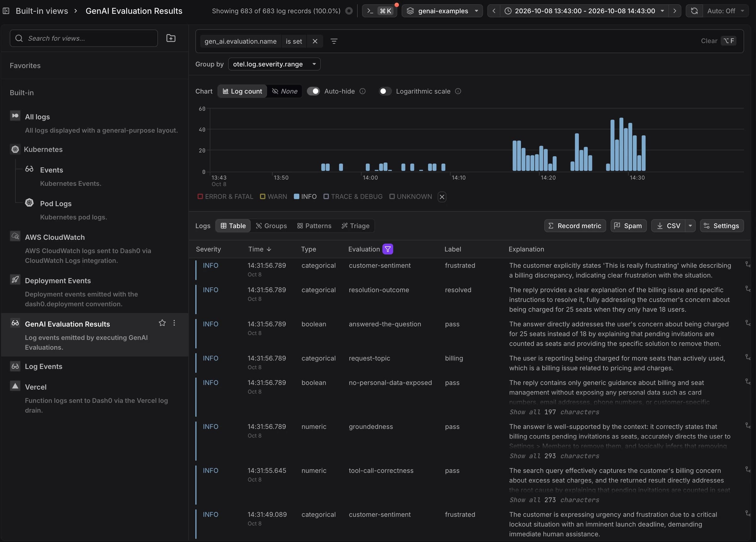Open Logarithmic scale info icon
This screenshot has height=542, width=756.
click(x=458, y=91)
